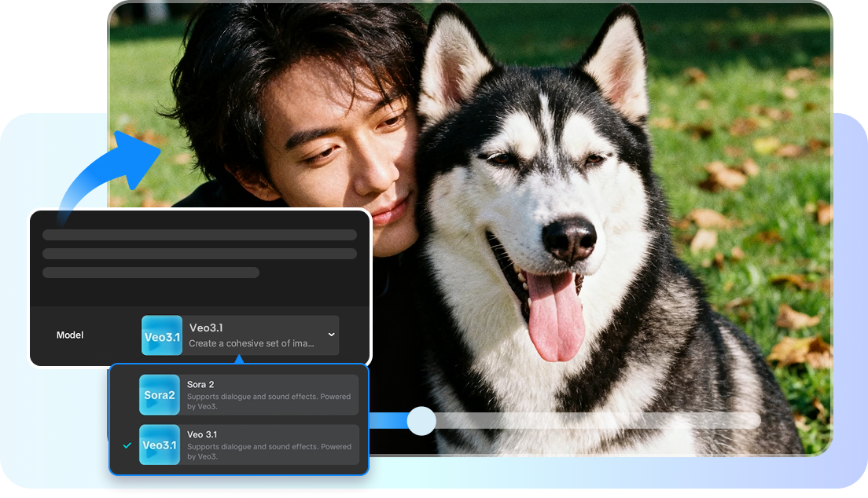Click the Veo3.1 icon beside Model label
This screenshot has width=868, height=498.
pos(161,335)
